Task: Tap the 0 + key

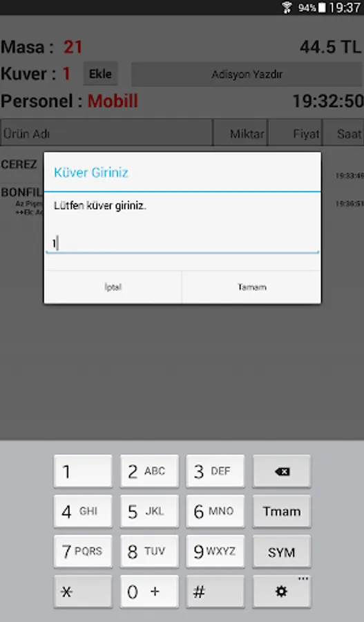Action: (x=149, y=592)
